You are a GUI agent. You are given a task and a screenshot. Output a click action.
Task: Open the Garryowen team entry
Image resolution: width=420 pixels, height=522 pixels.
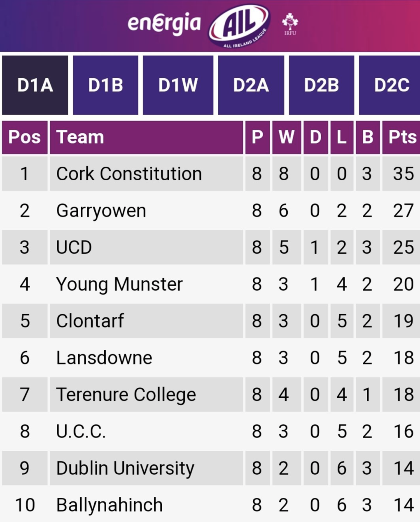[101, 211]
